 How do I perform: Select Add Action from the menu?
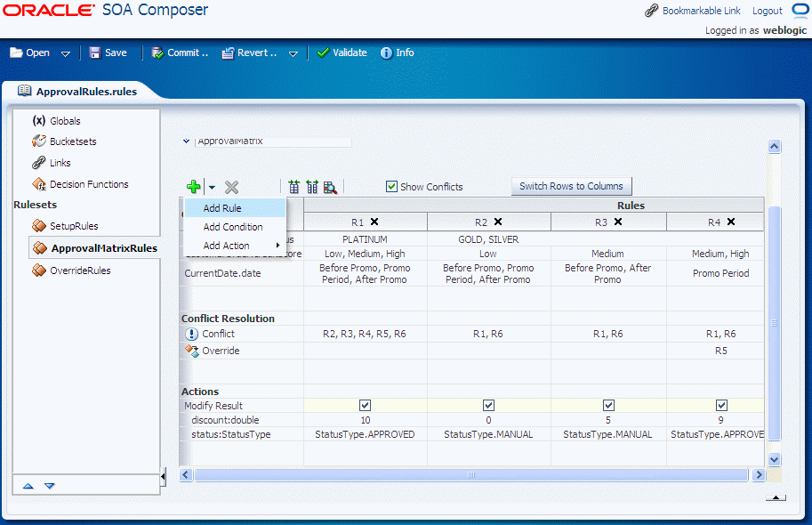coord(235,246)
